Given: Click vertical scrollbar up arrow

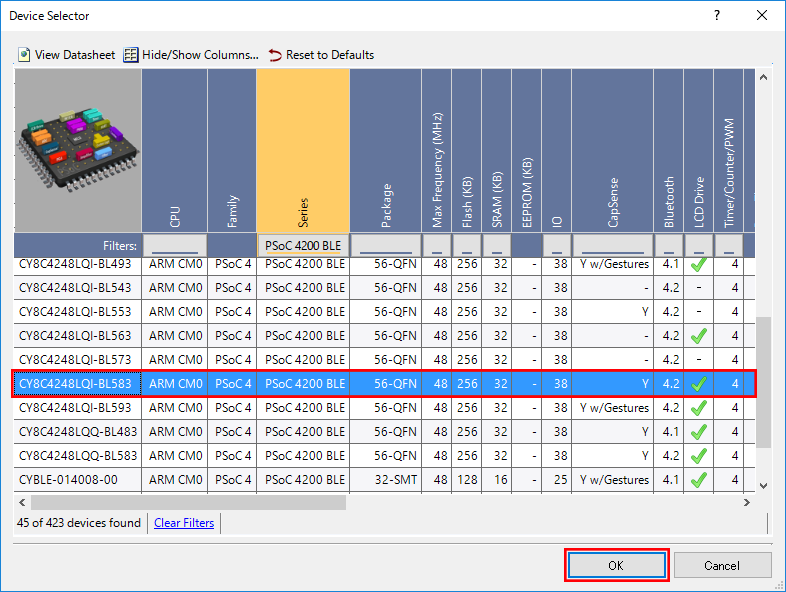Looking at the screenshot, I should (763, 77).
